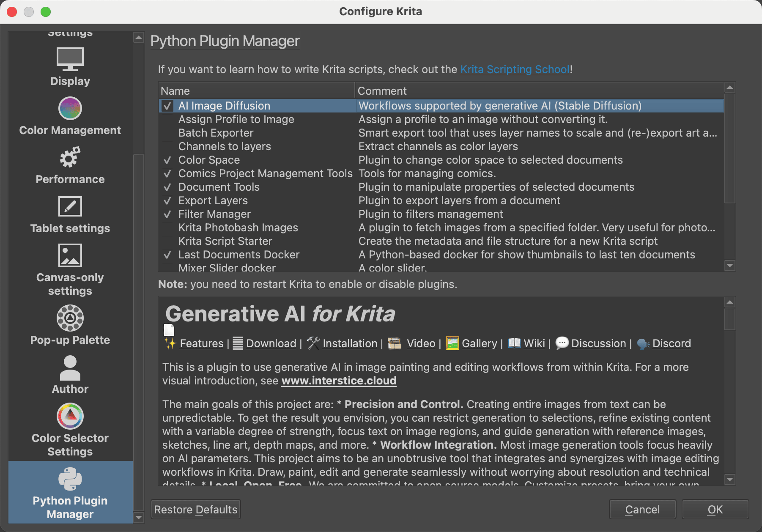Uncheck the AI Image Diffusion plugin
This screenshot has width=762, height=532.
click(167, 106)
